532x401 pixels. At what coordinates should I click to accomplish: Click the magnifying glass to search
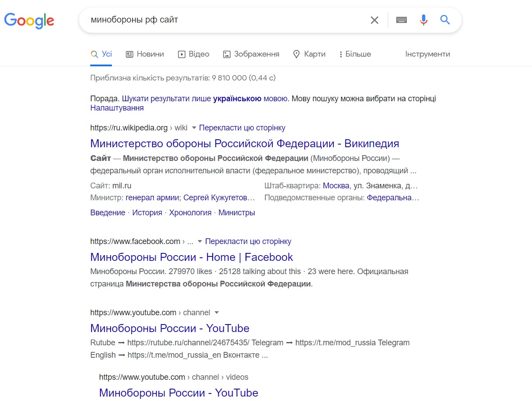[x=445, y=19]
